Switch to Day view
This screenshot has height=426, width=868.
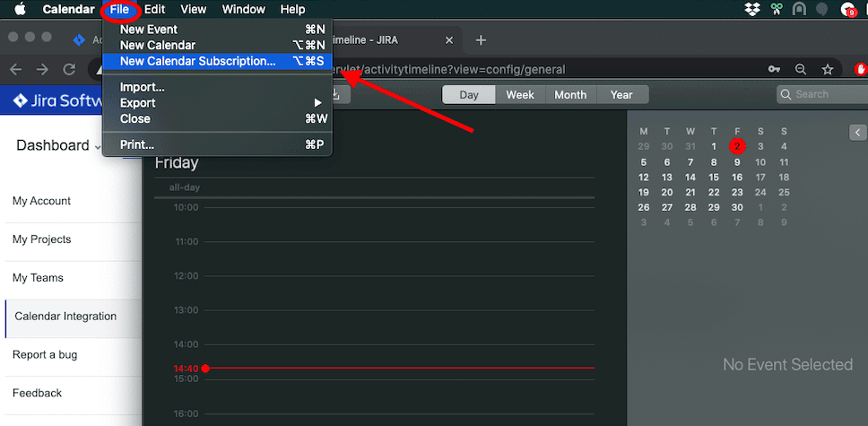[x=469, y=95]
